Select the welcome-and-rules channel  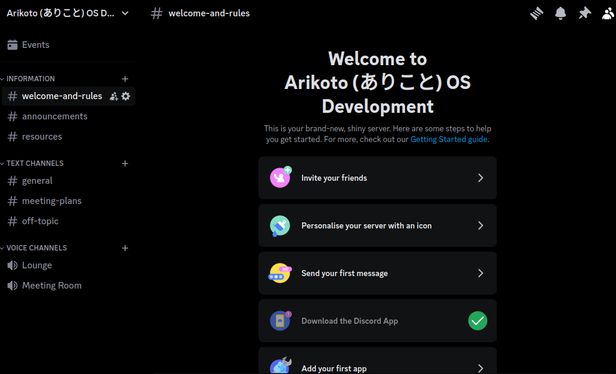68,96
